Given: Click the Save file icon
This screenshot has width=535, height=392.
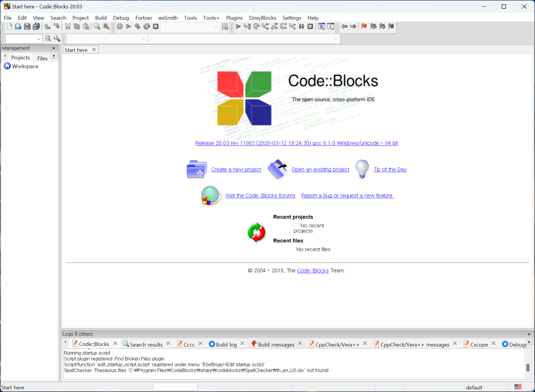Looking at the screenshot, I should pos(27,26).
